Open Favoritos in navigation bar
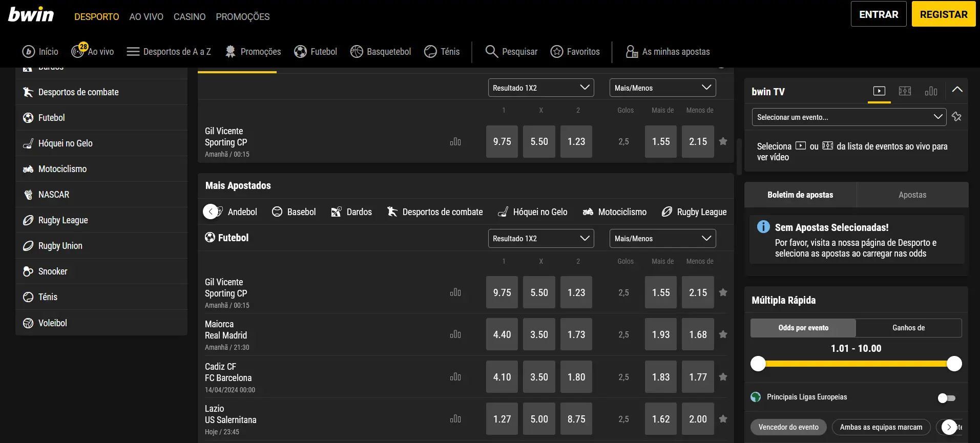980x443 pixels. click(x=575, y=52)
